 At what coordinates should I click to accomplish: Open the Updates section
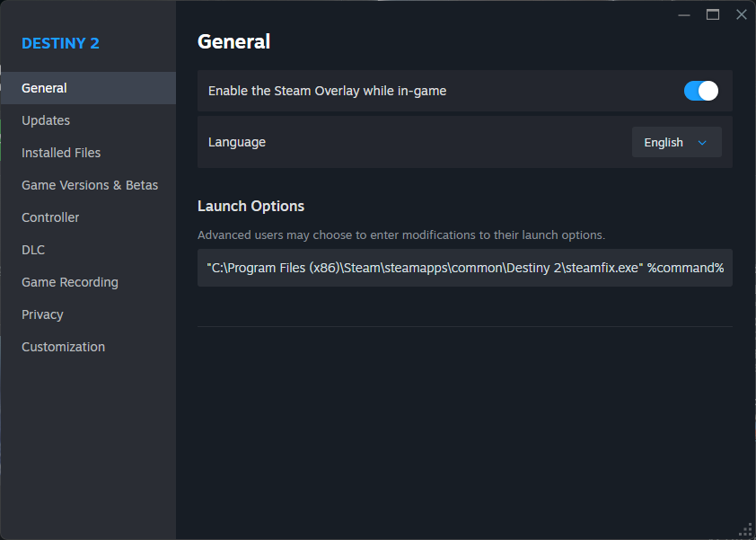tap(88, 120)
